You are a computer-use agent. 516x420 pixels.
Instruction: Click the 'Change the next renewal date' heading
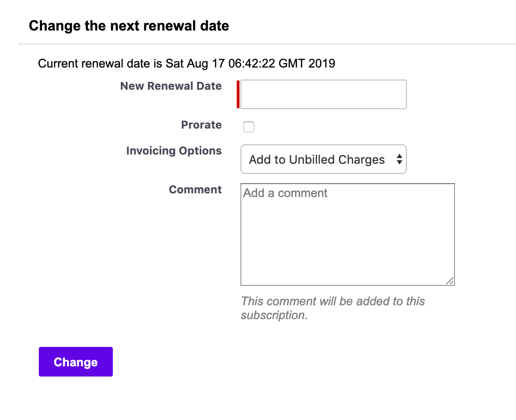coord(129,25)
